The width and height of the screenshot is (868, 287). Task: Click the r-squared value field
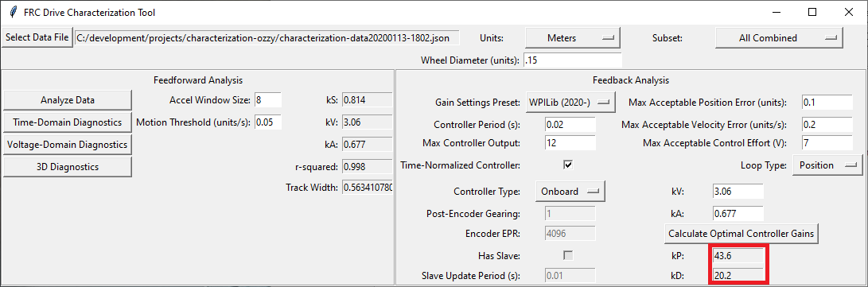click(x=367, y=166)
